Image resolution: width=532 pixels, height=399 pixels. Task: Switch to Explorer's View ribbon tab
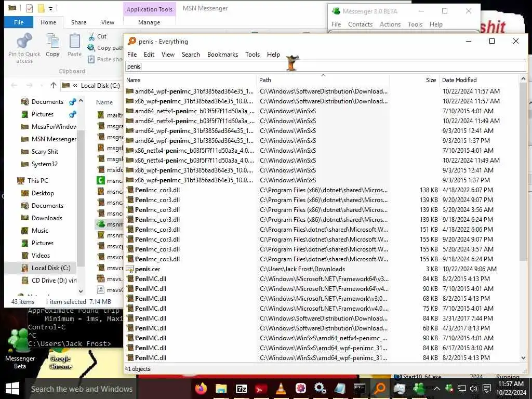108,22
